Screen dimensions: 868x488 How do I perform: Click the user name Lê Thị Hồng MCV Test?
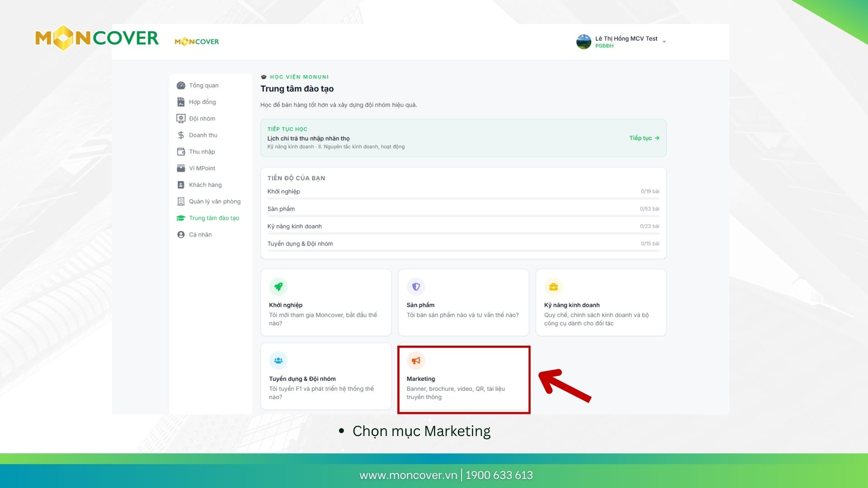coord(626,38)
